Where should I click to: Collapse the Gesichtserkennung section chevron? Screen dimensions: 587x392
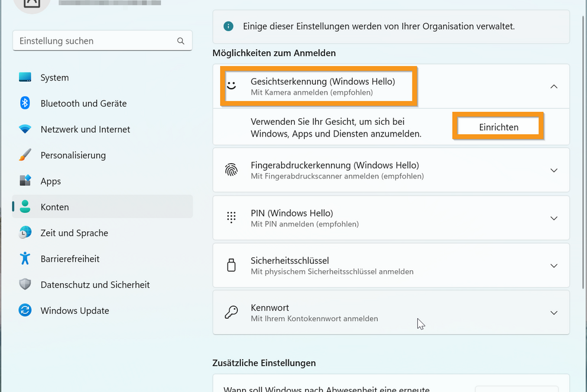pos(554,86)
